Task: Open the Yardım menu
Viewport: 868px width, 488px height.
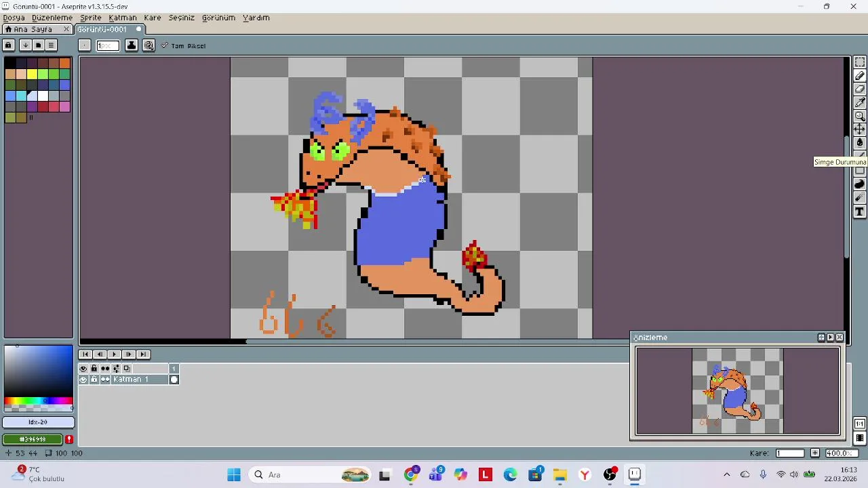Action: pyautogui.click(x=256, y=18)
